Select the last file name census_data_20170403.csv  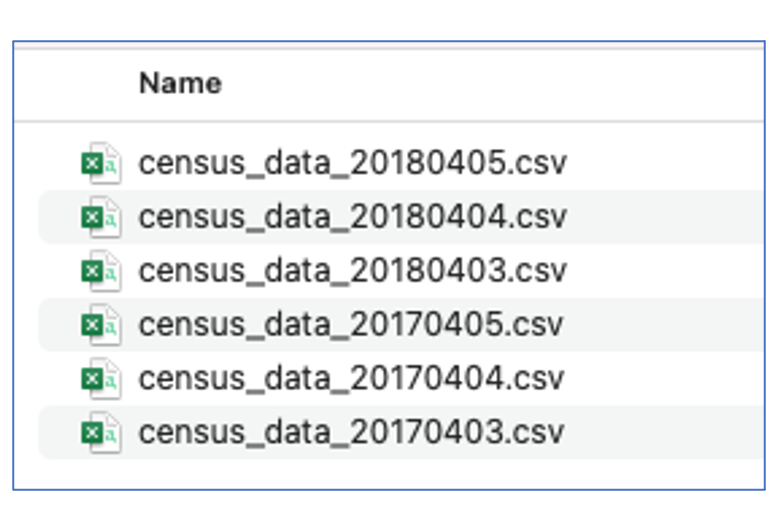350,433
